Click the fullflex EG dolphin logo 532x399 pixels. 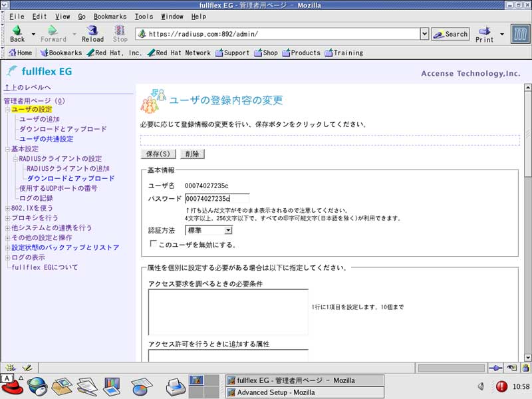pos(12,71)
